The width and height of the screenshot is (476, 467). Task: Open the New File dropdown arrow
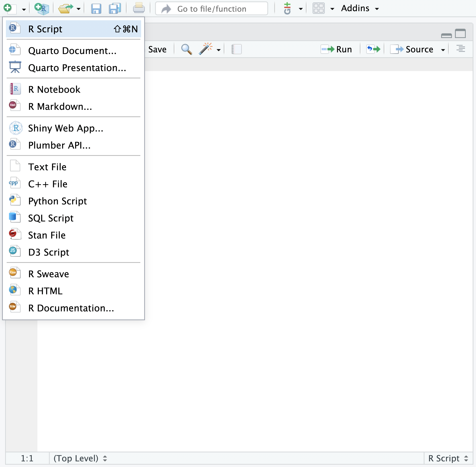coord(24,9)
